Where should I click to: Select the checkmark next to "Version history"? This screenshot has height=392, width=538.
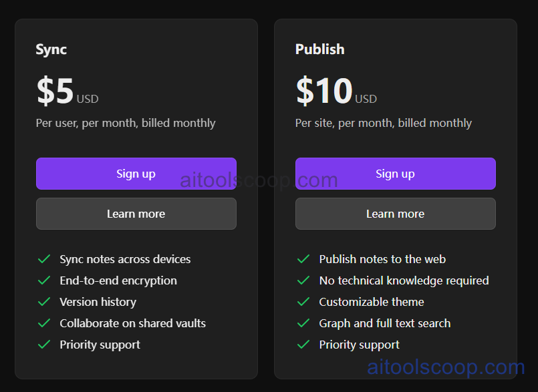click(x=44, y=302)
